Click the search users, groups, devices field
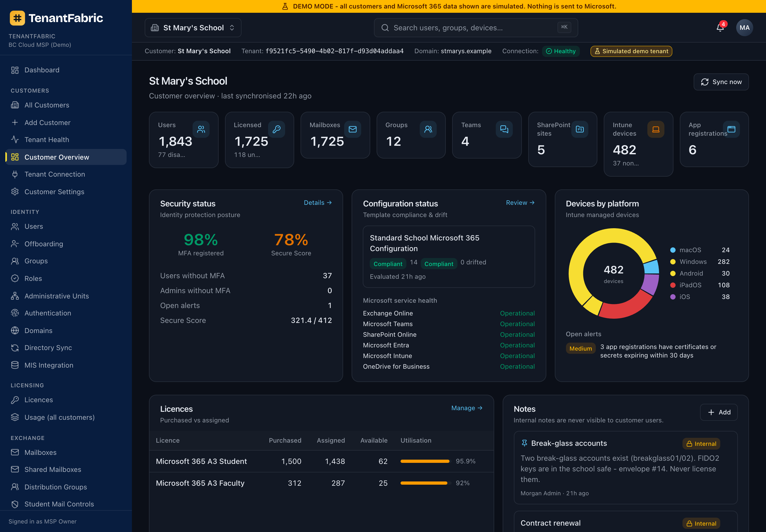The image size is (766, 532). point(476,28)
